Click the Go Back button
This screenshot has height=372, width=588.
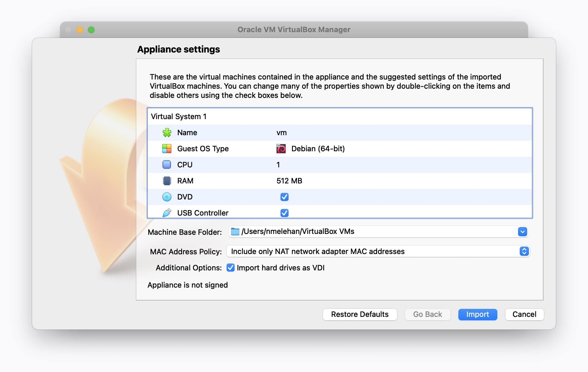[x=427, y=314]
